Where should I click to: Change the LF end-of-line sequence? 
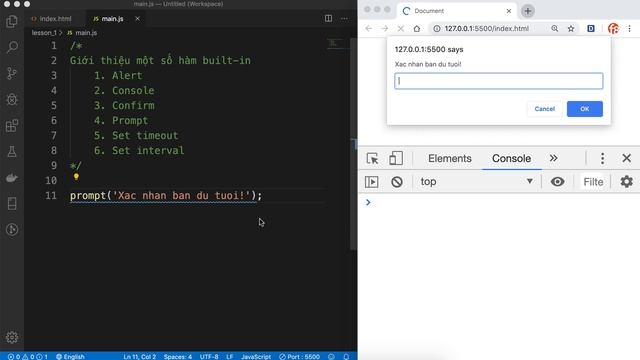coord(230,356)
